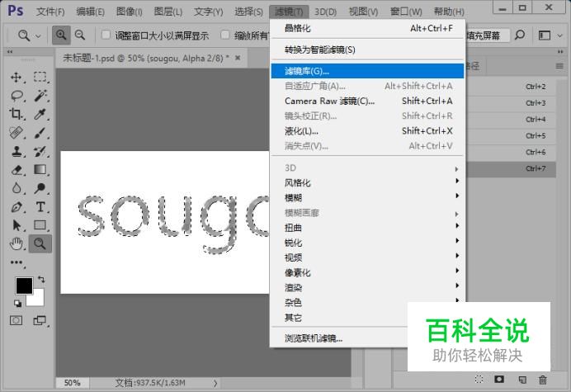Open the Edit menu
Viewport: 571px width, 392px height.
pyautogui.click(x=90, y=12)
